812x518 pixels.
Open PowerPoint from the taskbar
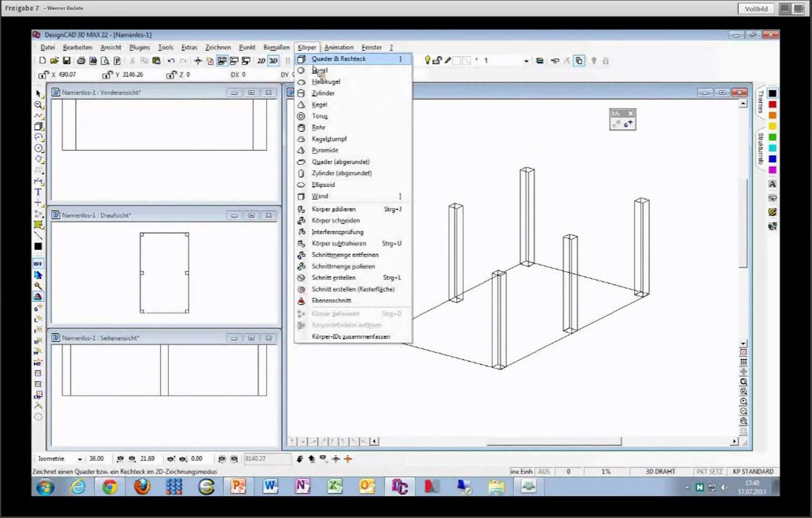click(x=239, y=487)
